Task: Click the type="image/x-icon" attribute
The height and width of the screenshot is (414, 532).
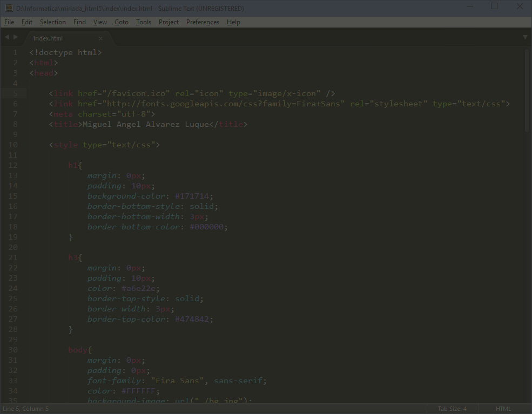Action: pos(274,93)
